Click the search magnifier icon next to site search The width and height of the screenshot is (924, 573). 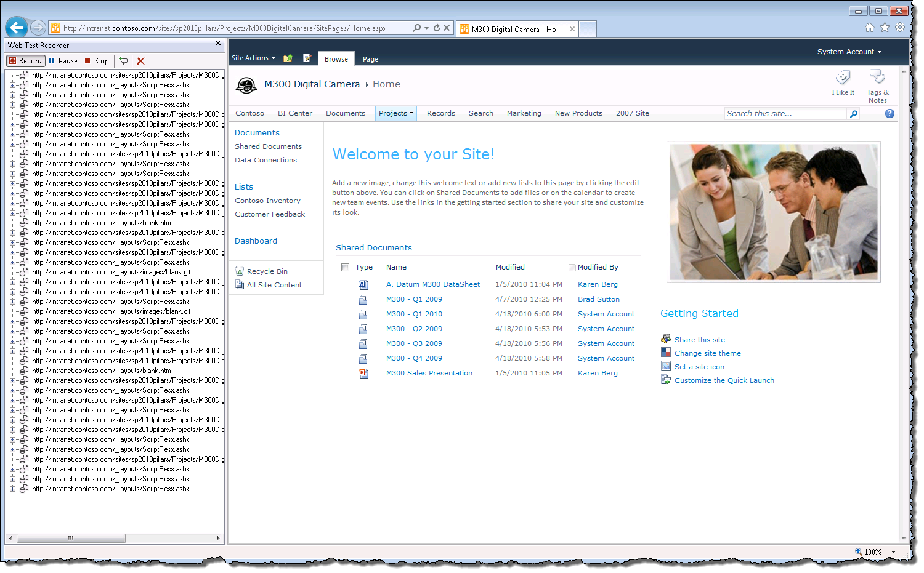click(854, 114)
